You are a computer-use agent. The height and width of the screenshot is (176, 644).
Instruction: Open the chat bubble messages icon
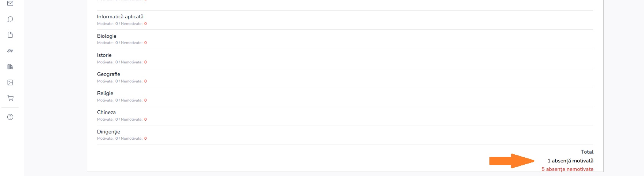coord(10,19)
